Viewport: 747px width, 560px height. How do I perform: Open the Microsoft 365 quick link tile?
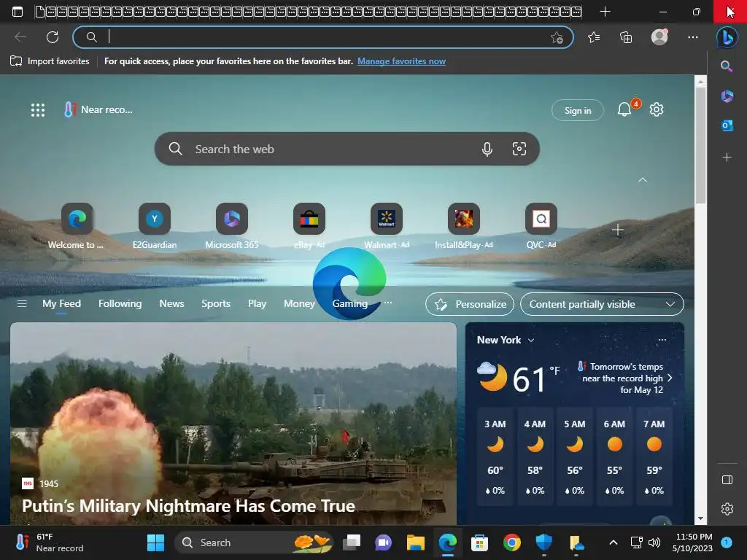point(231,226)
